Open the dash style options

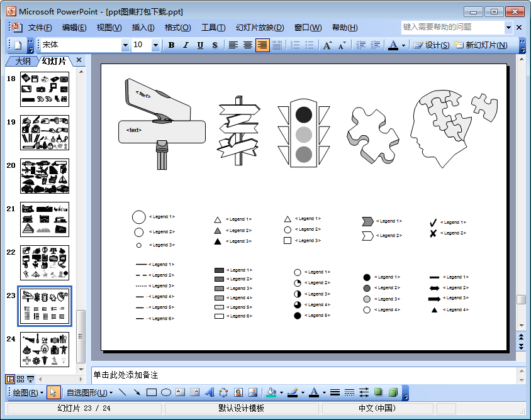[349, 392]
